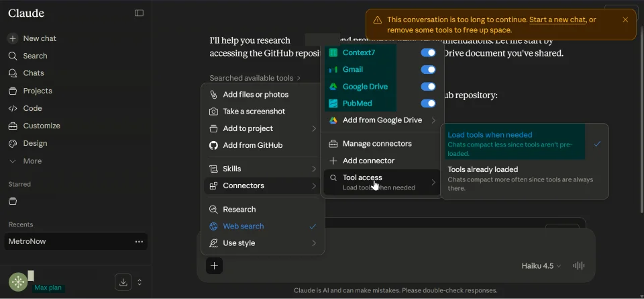This screenshot has width=644, height=299.
Task: Click the Projects icon in sidebar
Action: click(13, 91)
